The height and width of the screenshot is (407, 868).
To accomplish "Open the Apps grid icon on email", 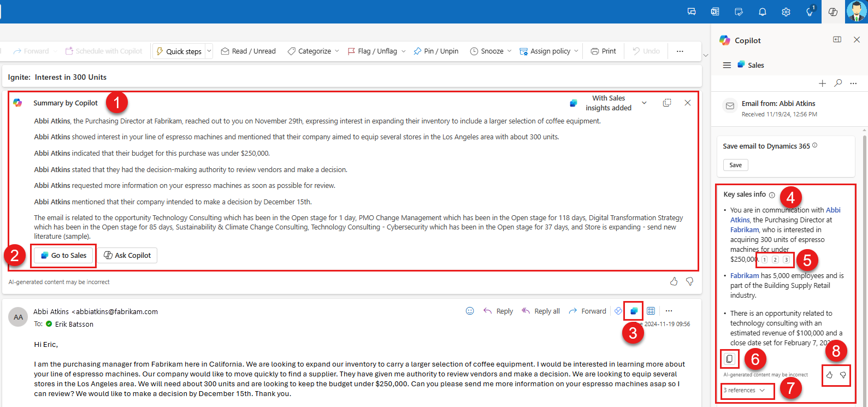I will (651, 311).
